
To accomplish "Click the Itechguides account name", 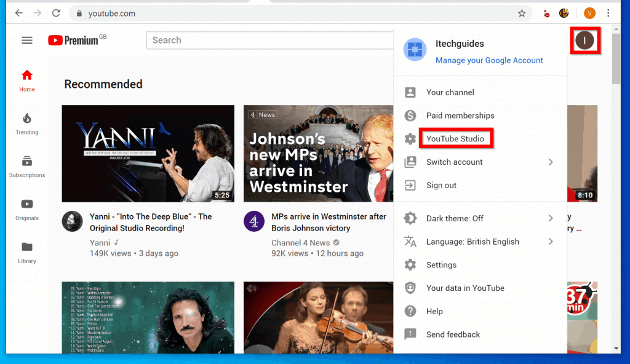I will [460, 44].
